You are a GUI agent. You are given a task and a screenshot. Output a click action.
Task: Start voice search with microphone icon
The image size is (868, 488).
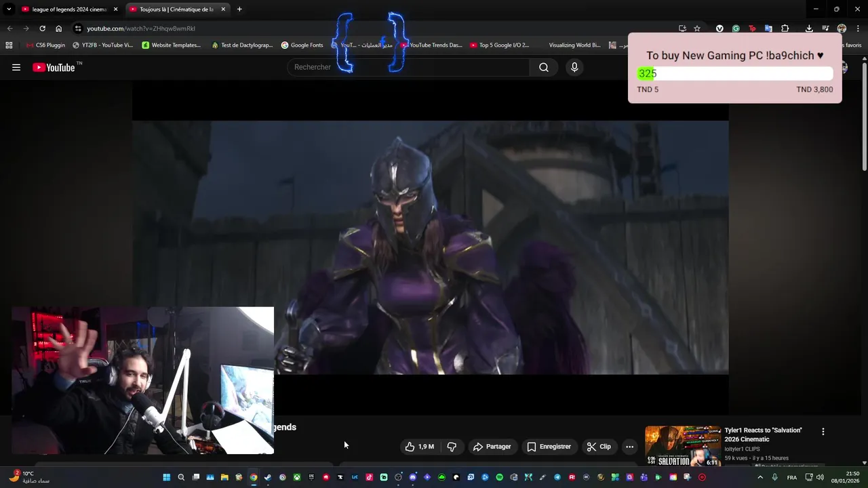[574, 67]
